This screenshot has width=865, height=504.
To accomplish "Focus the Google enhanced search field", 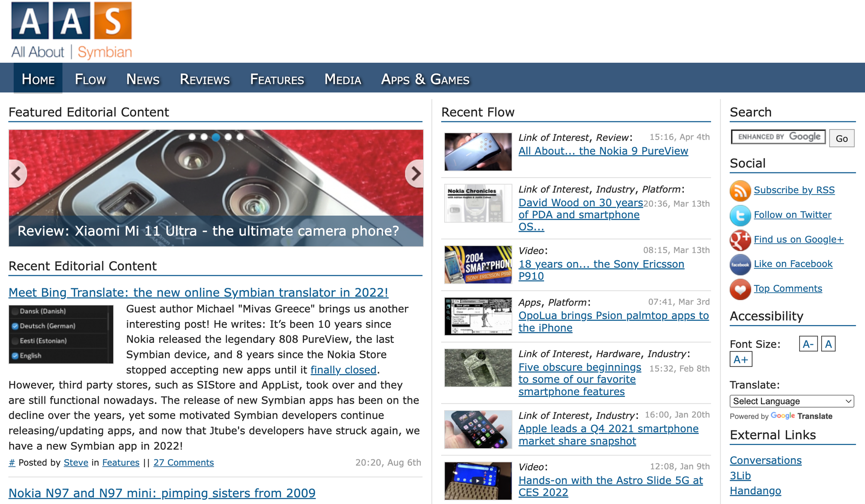I will click(778, 137).
